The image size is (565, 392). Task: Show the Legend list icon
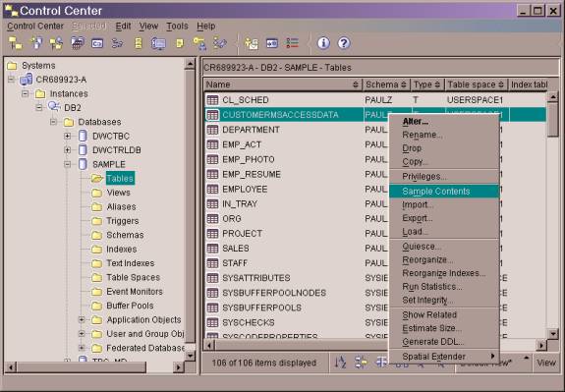click(x=292, y=43)
